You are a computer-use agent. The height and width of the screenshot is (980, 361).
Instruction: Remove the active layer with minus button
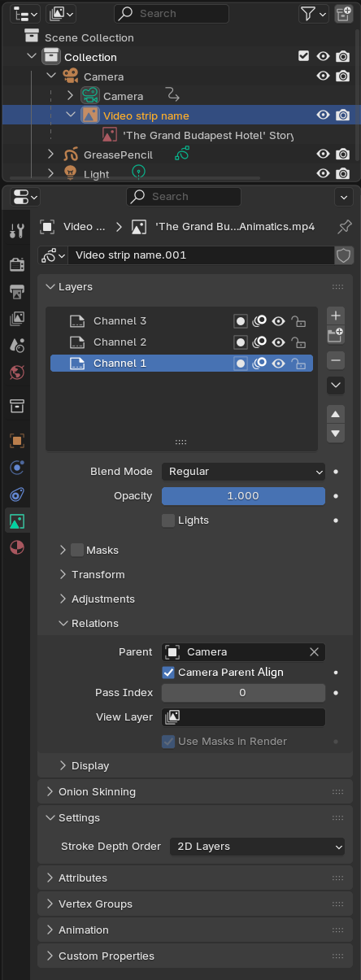click(336, 359)
